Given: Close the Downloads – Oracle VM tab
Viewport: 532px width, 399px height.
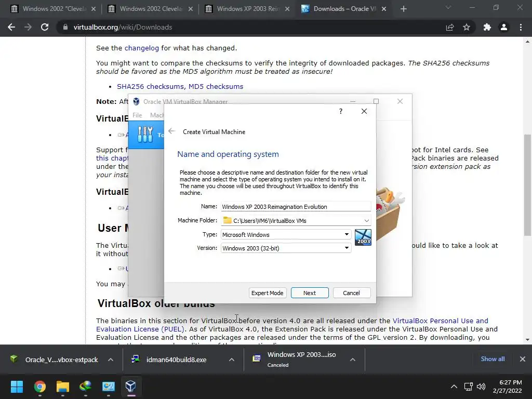Looking at the screenshot, I should coord(384,9).
